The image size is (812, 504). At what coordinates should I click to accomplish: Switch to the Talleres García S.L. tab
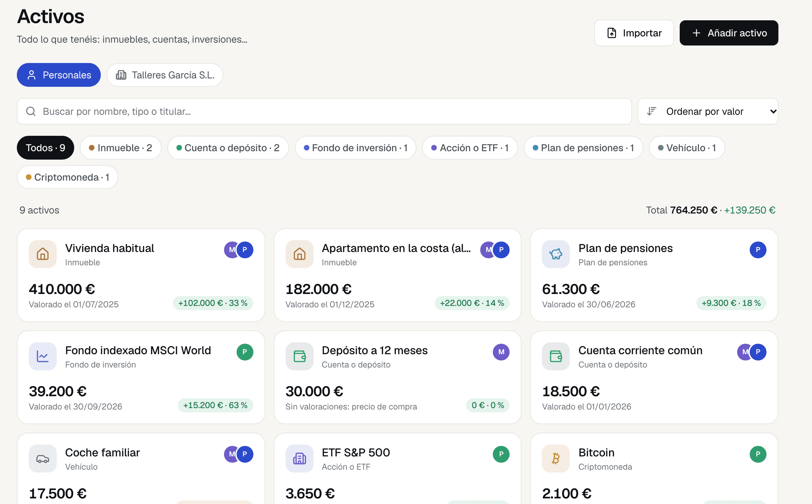click(165, 75)
